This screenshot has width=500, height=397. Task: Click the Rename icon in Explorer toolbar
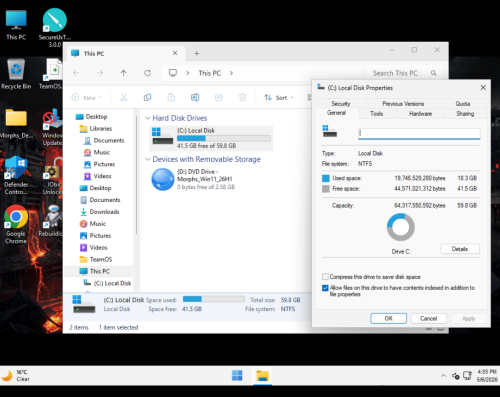pyautogui.click(x=195, y=97)
